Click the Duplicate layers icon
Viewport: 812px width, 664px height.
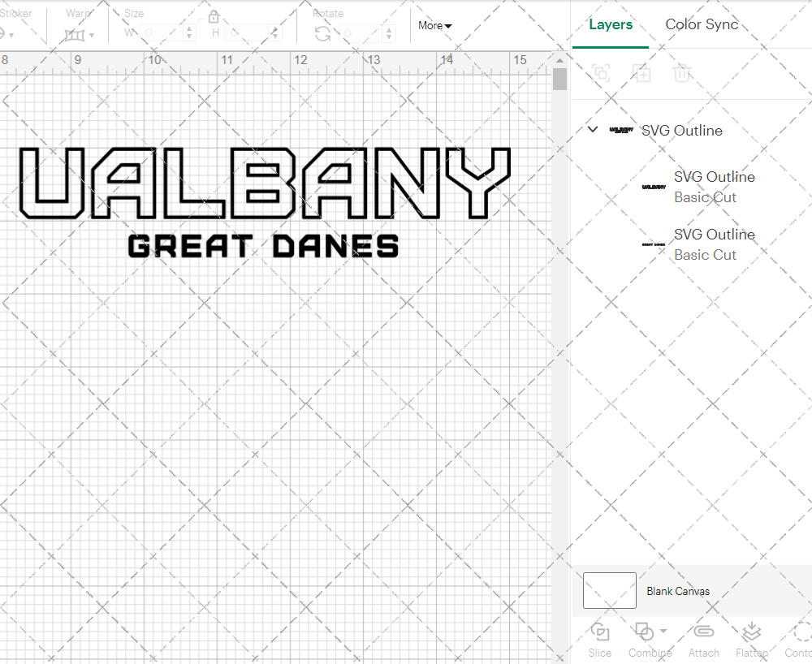click(x=601, y=73)
